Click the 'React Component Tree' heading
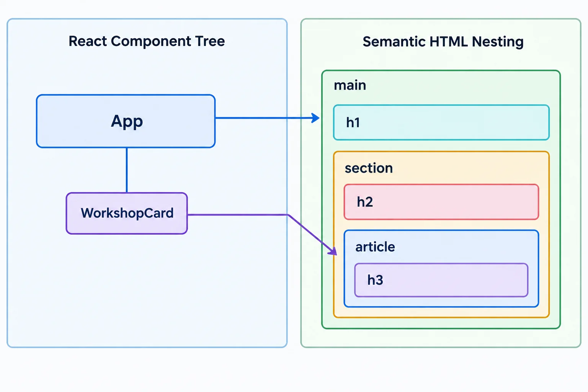The width and height of the screenshot is (588, 392). pos(147,41)
